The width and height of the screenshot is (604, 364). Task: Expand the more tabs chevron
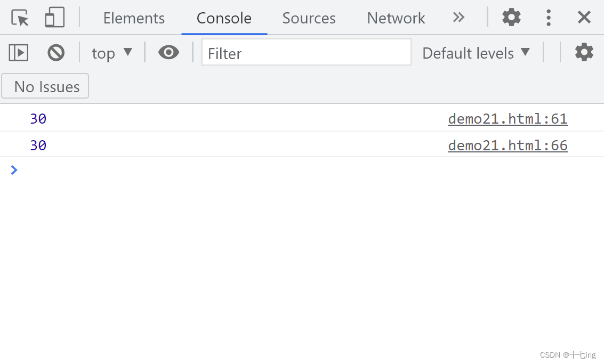click(x=458, y=18)
